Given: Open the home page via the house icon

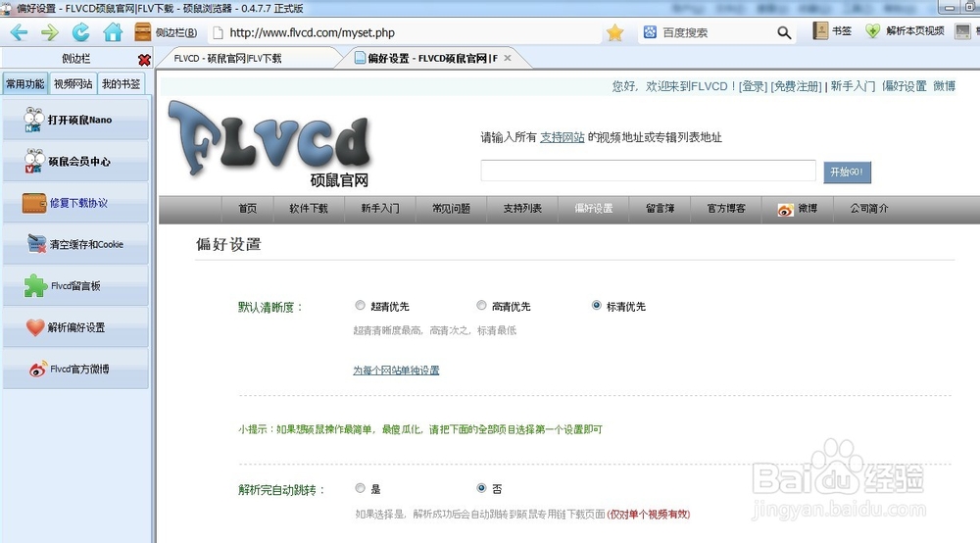Looking at the screenshot, I should pos(113,32).
